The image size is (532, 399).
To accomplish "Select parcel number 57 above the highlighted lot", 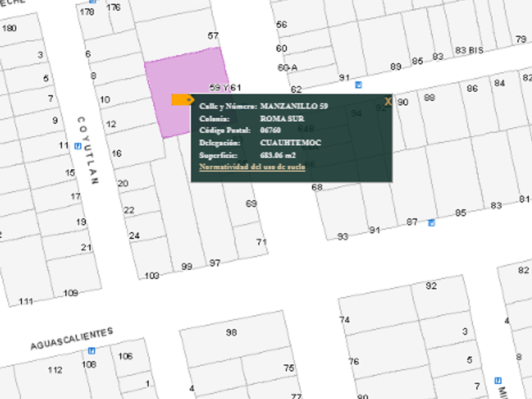I will pyautogui.click(x=213, y=35).
